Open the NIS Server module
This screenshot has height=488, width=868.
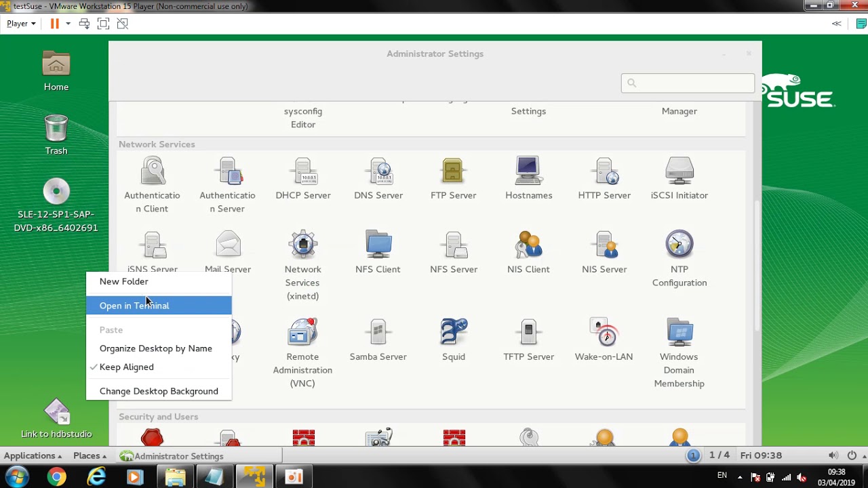[604, 252]
